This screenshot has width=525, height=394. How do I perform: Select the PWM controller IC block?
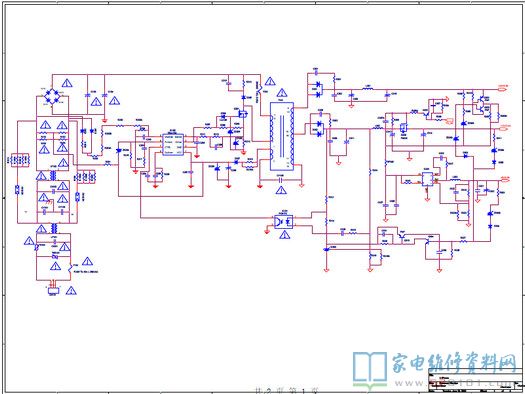pos(173,144)
